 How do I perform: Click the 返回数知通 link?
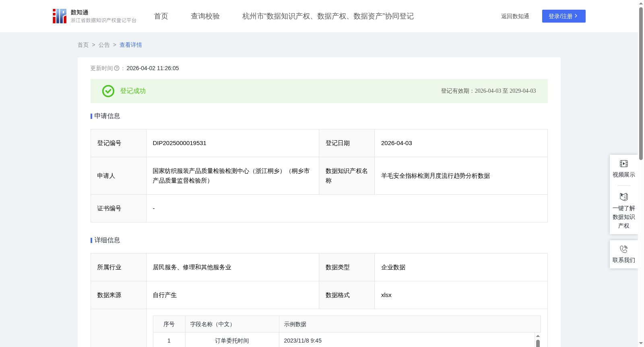click(x=515, y=16)
